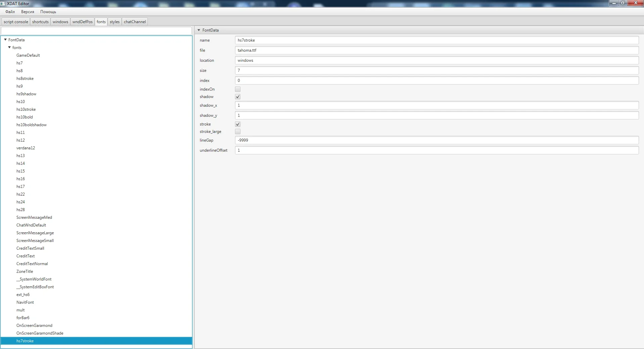Click the font name input field
The width and height of the screenshot is (644, 349).
[x=436, y=40]
